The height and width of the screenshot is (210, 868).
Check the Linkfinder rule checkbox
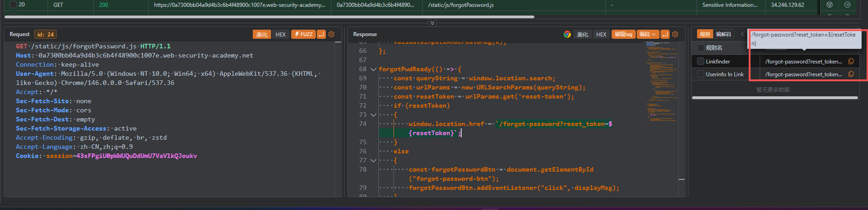point(700,61)
